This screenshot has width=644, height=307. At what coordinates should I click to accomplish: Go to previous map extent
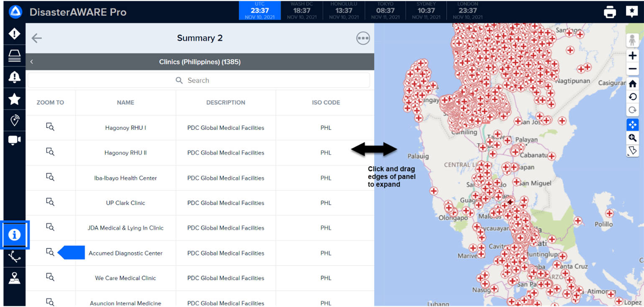coord(632,97)
